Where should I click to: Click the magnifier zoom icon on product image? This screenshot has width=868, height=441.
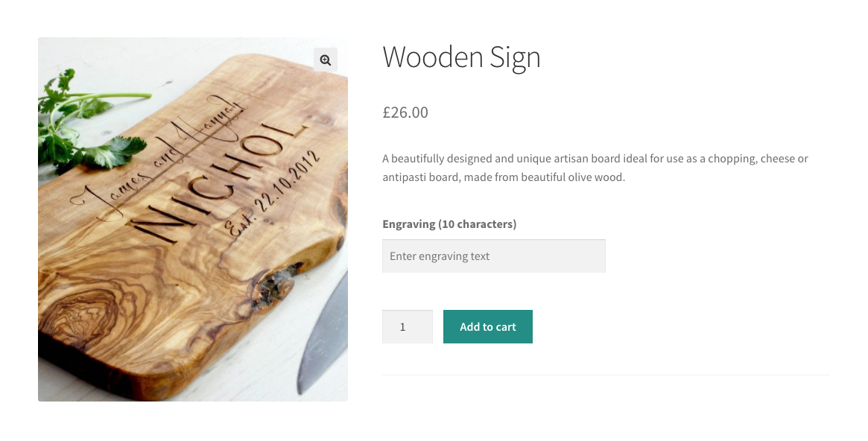[x=326, y=60]
